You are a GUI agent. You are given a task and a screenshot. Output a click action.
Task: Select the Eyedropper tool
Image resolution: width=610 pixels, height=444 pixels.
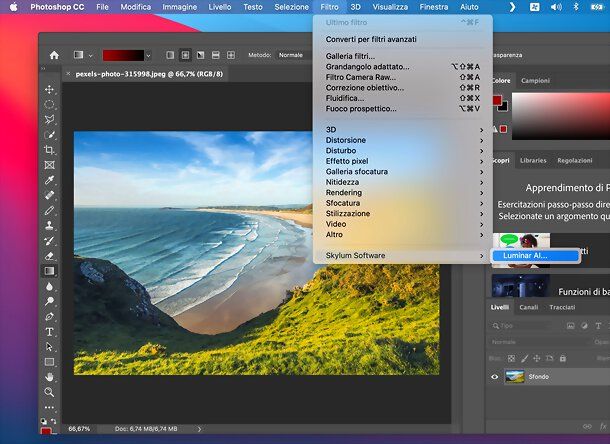[x=49, y=180]
